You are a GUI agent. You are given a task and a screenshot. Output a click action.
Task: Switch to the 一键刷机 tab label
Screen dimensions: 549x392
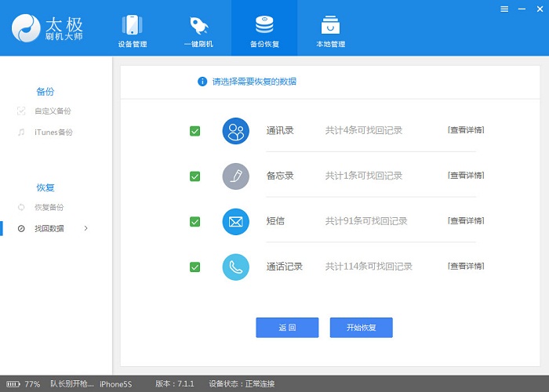tap(198, 44)
